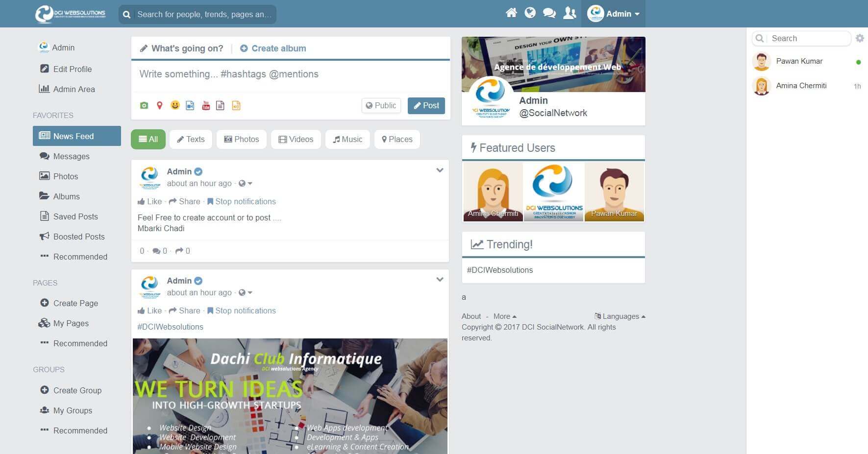Filter feed by Texts
The image size is (868, 454).
tap(191, 139)
